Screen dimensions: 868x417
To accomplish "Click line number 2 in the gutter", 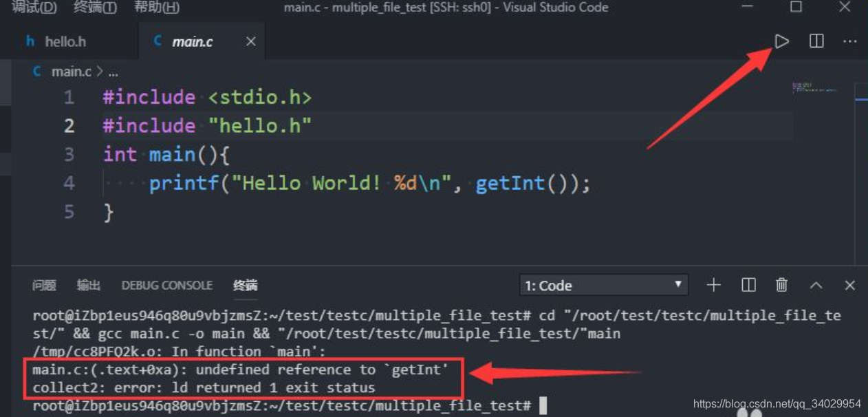I will pyautogui.click(x=69, y=126).
